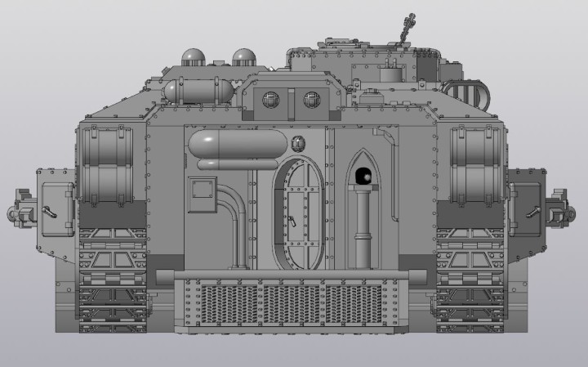Select the left roof dome

point(193,57)
